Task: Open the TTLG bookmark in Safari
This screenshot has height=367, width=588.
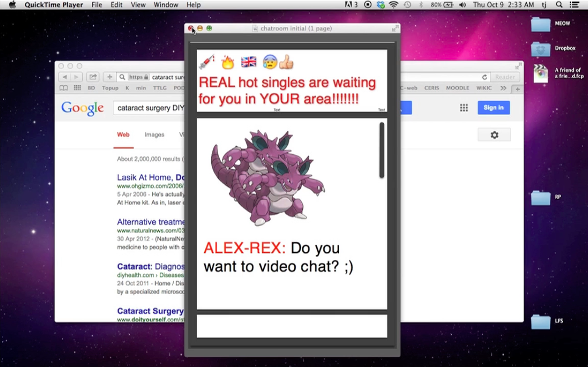Action: coord(160,88)
